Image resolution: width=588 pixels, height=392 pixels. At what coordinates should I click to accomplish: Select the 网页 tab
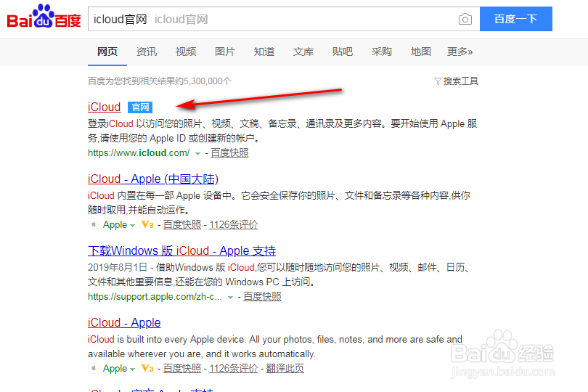click(107, 52)
